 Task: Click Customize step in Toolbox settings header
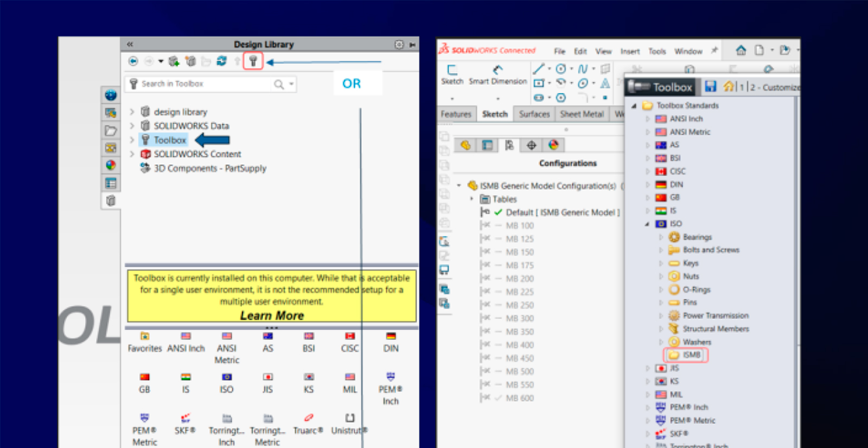[x=775, y=87]
